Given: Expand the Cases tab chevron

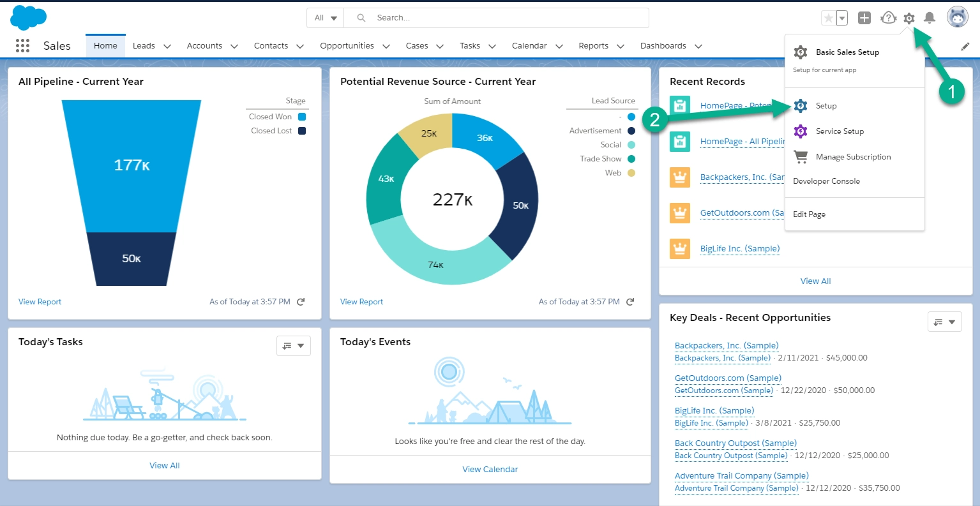Looking at the screenshot, I should click(440, 47).
